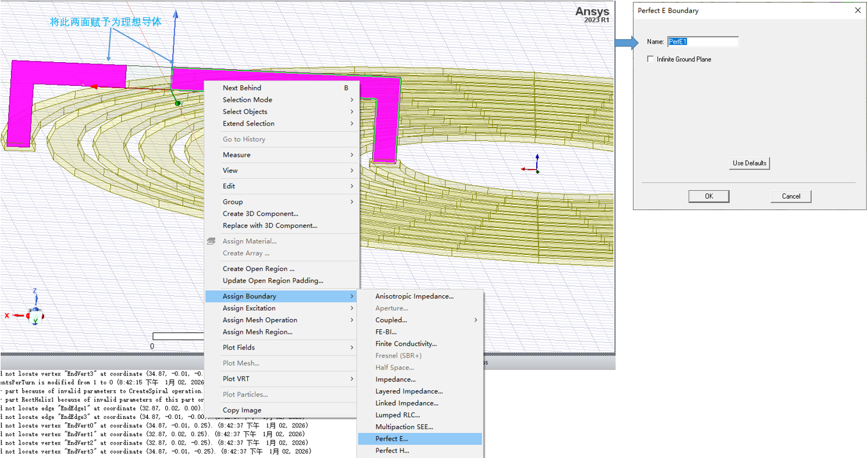Enable Infinite Ground Plane checkbox
Screen dimensions: 868x458
click(x=651, y=59)
